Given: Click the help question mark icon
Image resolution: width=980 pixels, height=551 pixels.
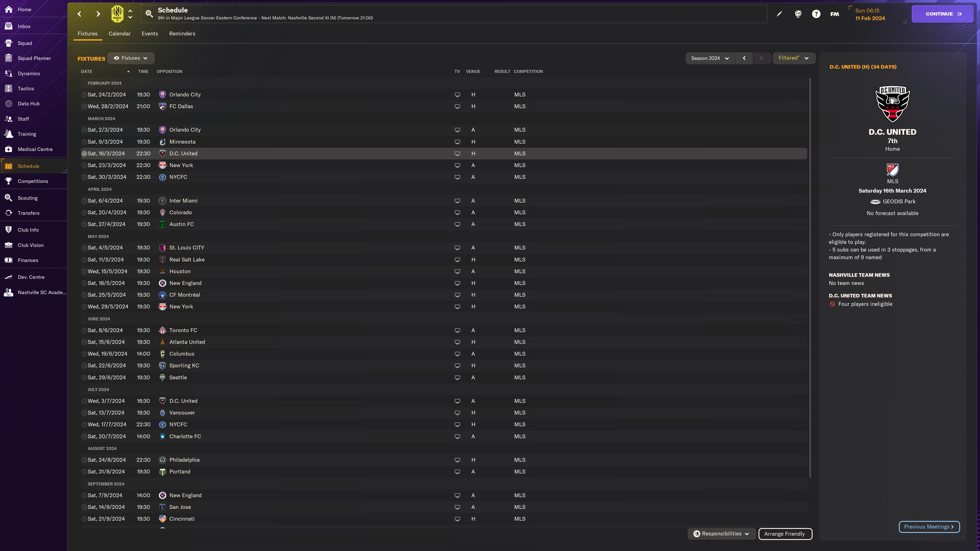Looking at the screenshot, I should click(x=816, y=14).
